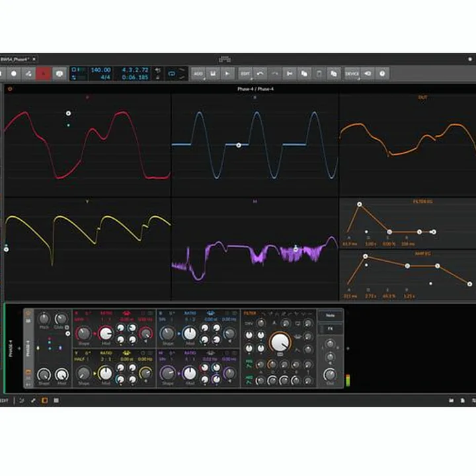The height and width of the screenshot is (476, 476).
Task: Click the Filter EG attack peak point
Action: tap(360, 204)
